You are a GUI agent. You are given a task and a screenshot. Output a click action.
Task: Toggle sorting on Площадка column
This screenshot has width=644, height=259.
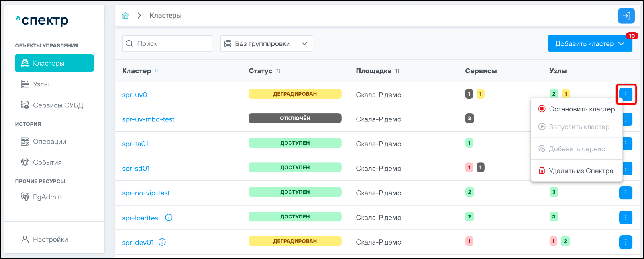point(397,71)
